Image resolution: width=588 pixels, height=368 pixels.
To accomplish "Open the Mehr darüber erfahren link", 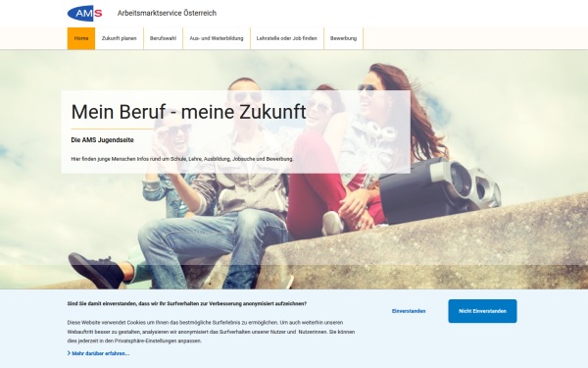I will 101,353.
